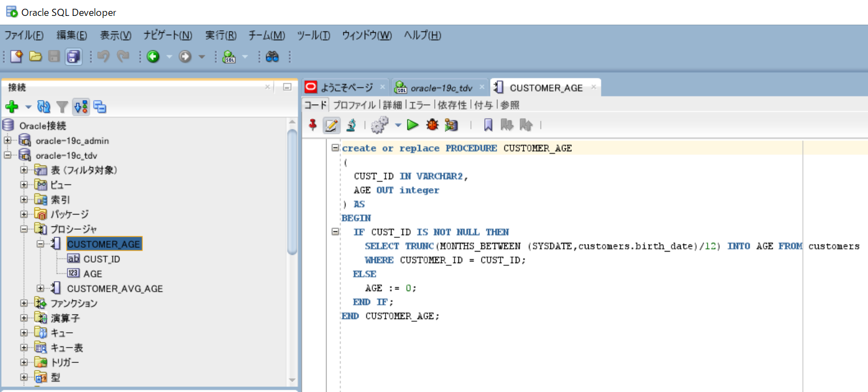Click the Refresh code icon in editor toolbar

[351, 125]
